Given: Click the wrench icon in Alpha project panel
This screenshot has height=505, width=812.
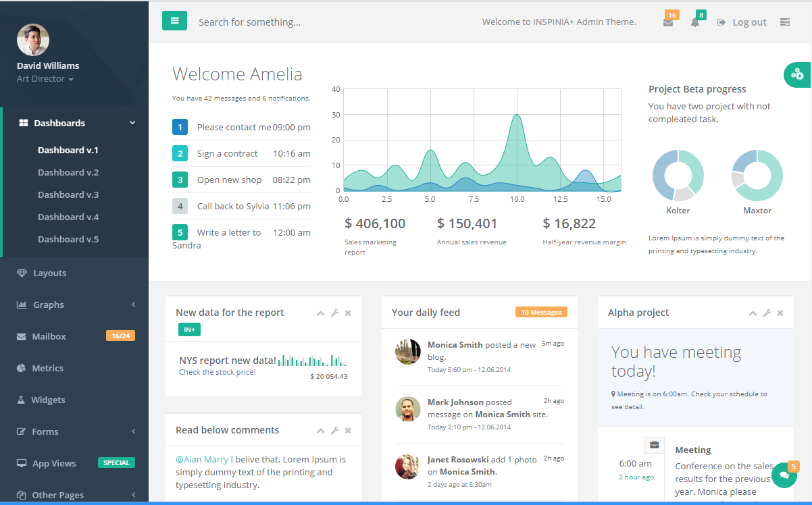Looking at the screenshot, I should [x=767, y=313].
